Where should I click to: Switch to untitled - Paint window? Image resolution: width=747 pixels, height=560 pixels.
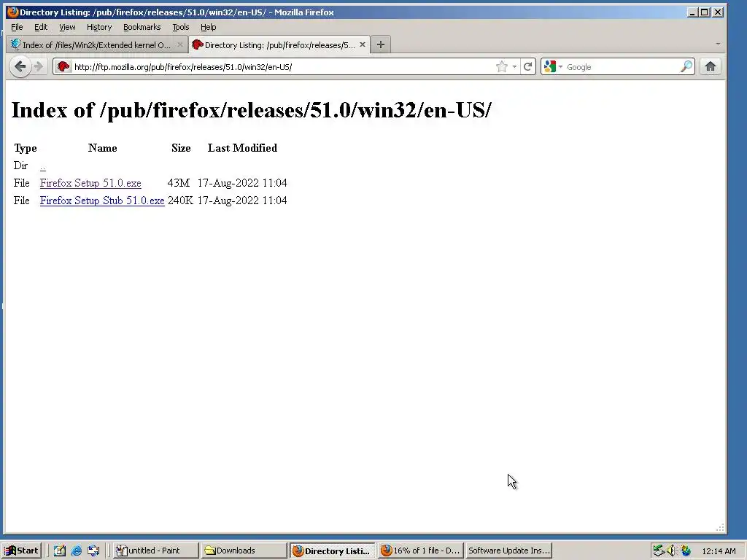156,551
